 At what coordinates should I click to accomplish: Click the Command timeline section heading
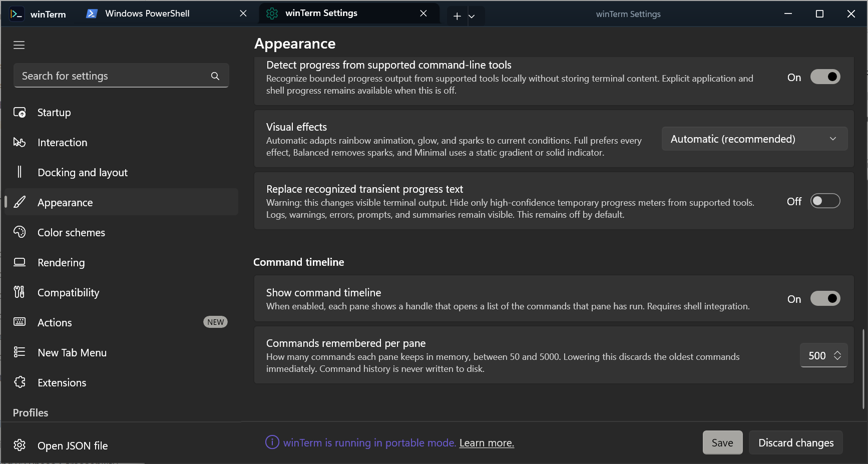click(299, 262)
